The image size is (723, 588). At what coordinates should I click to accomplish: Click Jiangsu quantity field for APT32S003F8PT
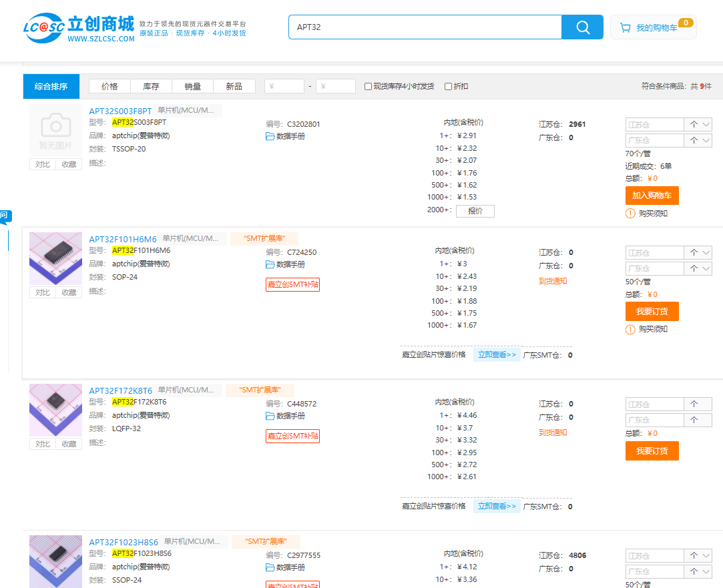654,124
